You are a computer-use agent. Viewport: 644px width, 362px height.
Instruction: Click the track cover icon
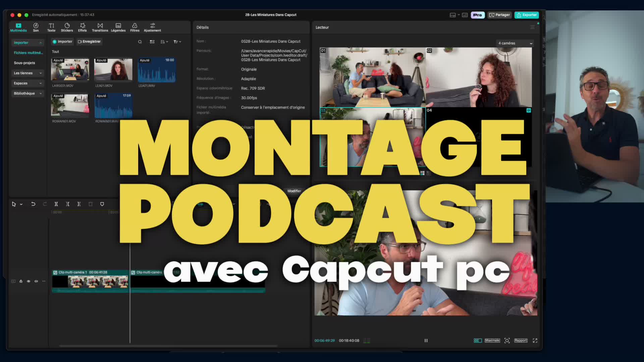click(13, 281)
